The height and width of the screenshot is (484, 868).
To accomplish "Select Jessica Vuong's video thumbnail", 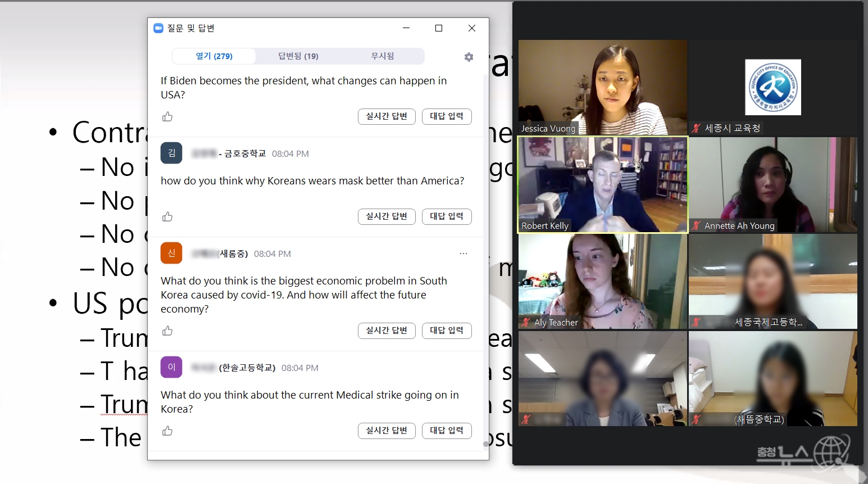I will pos(602,87).
